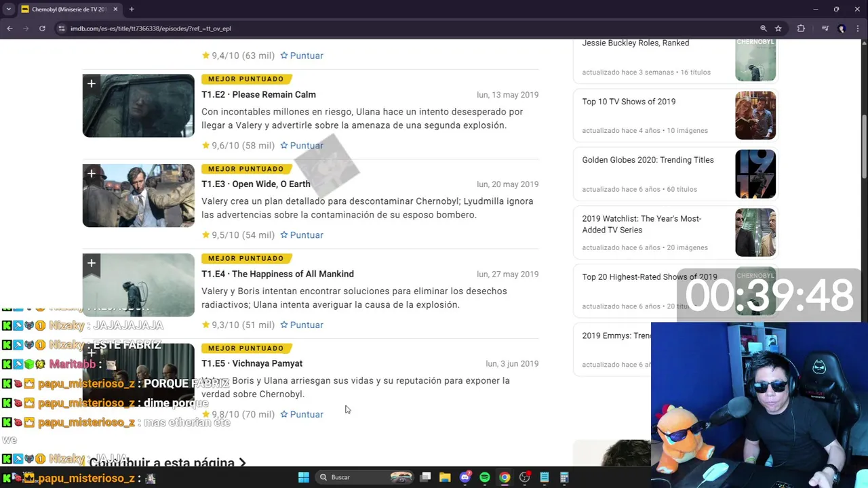Add Open Wide, O Earth to watchlist
The width and height of the screenshot is (868, 488).
tap(92, 174)
